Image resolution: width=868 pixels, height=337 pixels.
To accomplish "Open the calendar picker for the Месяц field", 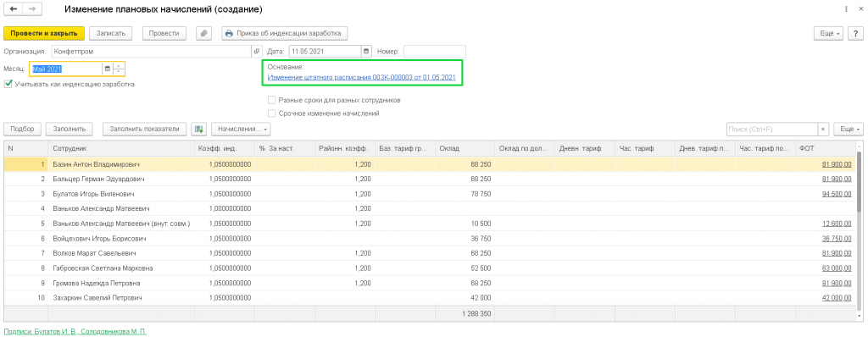I will 108,69.
